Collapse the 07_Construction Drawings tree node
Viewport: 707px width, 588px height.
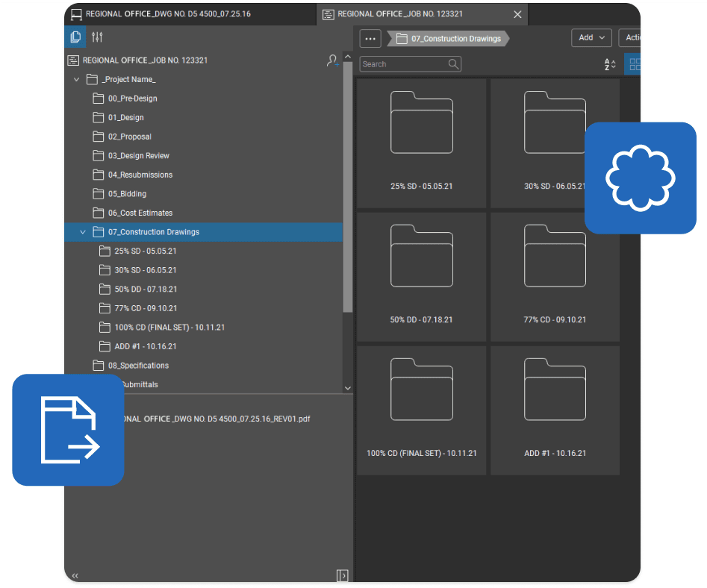pos(83,232)
